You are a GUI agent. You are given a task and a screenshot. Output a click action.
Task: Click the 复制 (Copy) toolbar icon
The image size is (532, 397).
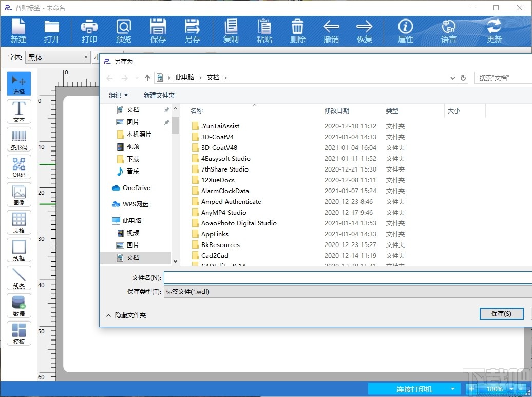[231, 31]
